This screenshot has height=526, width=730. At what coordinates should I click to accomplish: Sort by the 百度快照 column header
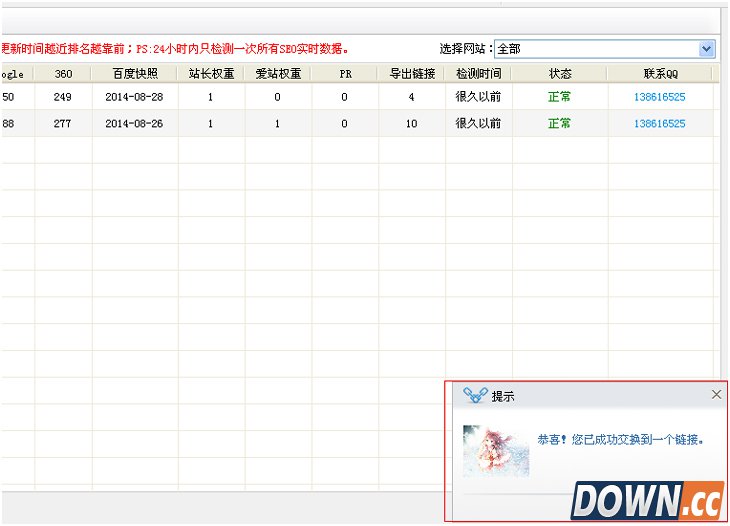135,73
